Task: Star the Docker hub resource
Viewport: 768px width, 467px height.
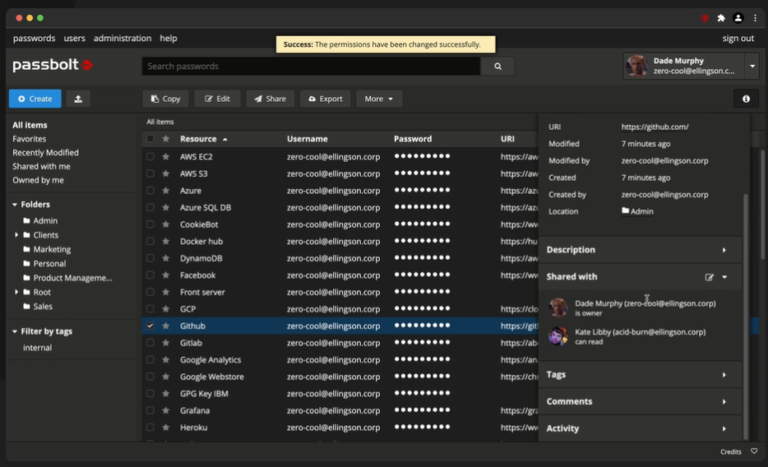Action: click(166, 241)
